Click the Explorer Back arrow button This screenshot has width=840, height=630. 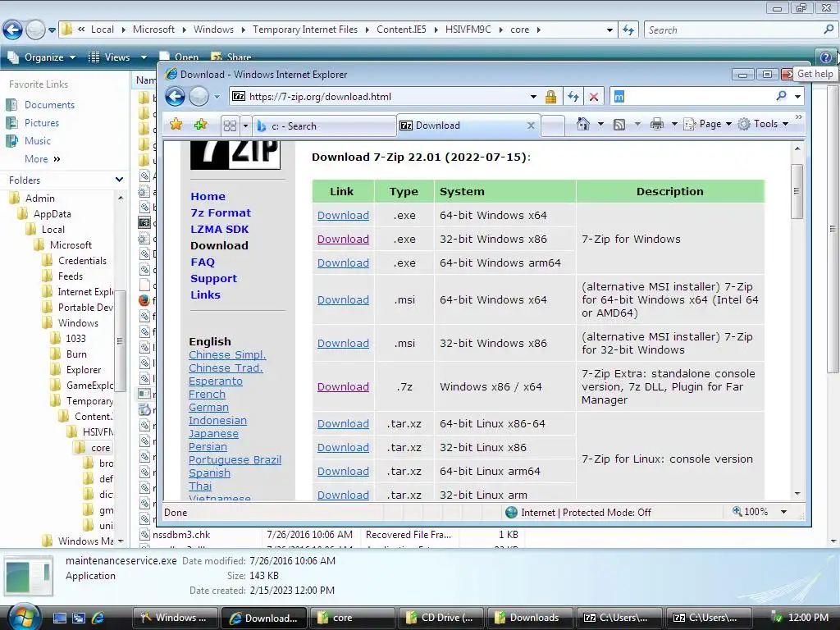click(x=12, y=30)
